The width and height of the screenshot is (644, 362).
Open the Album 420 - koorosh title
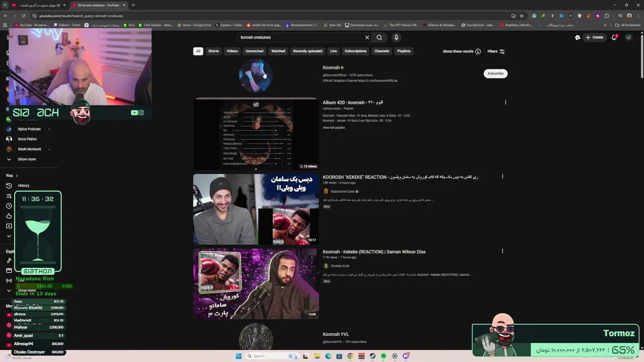click(x=353, y=103)
